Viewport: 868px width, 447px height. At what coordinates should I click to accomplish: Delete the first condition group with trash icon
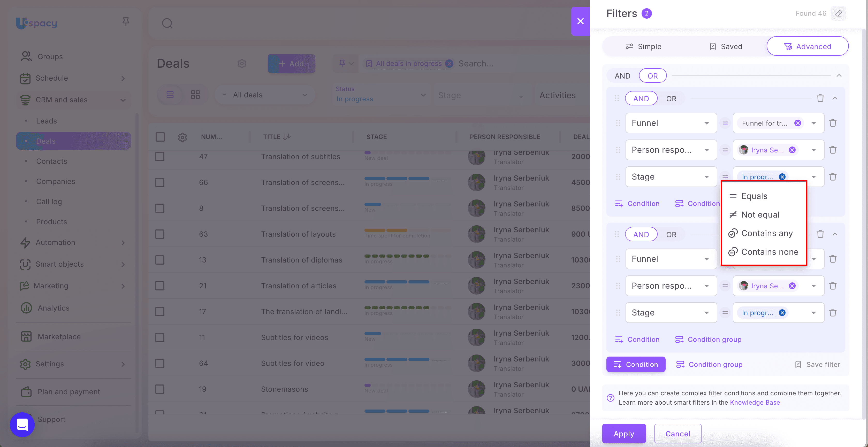(x=820, y=98)
